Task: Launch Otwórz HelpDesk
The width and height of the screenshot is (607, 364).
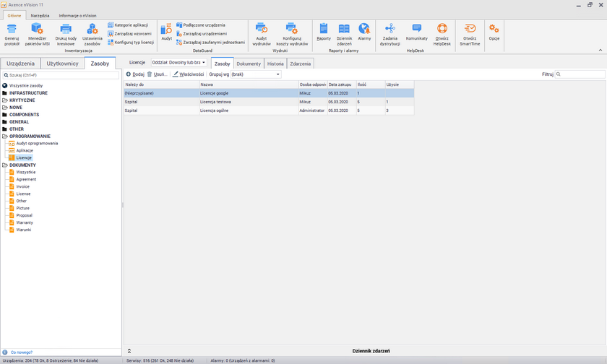Action: [442, 29]
